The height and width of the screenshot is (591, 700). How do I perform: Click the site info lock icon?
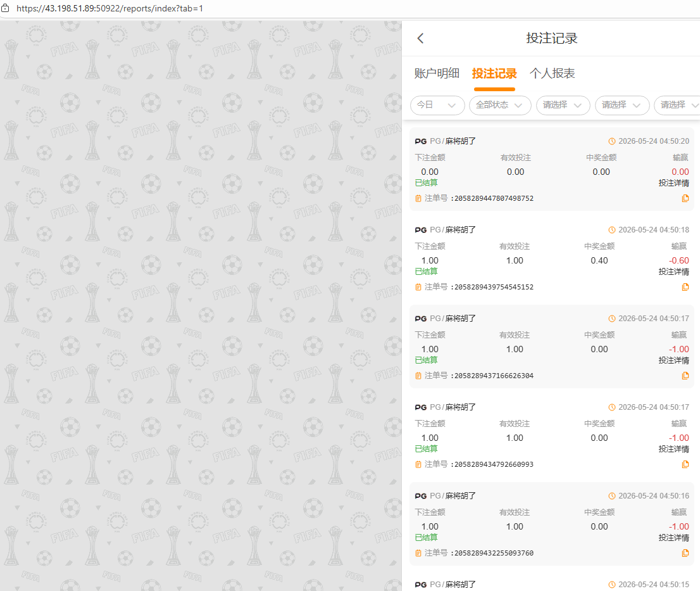[5, 8]
